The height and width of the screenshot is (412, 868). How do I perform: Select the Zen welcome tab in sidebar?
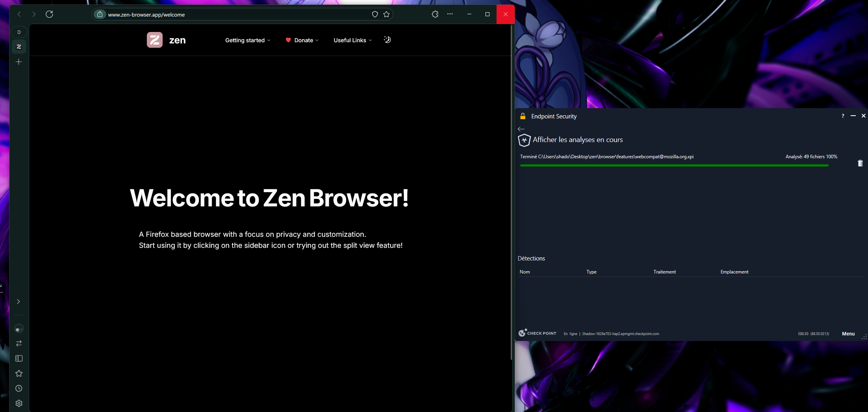(19, 47)
